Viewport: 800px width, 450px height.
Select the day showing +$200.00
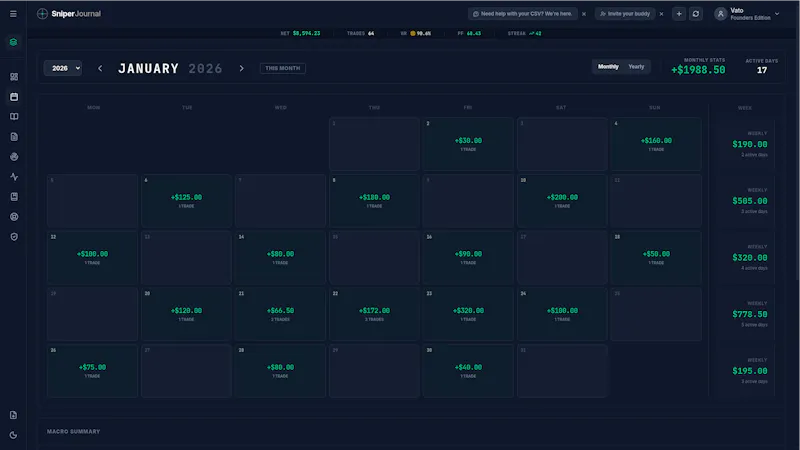pos(562,201)
